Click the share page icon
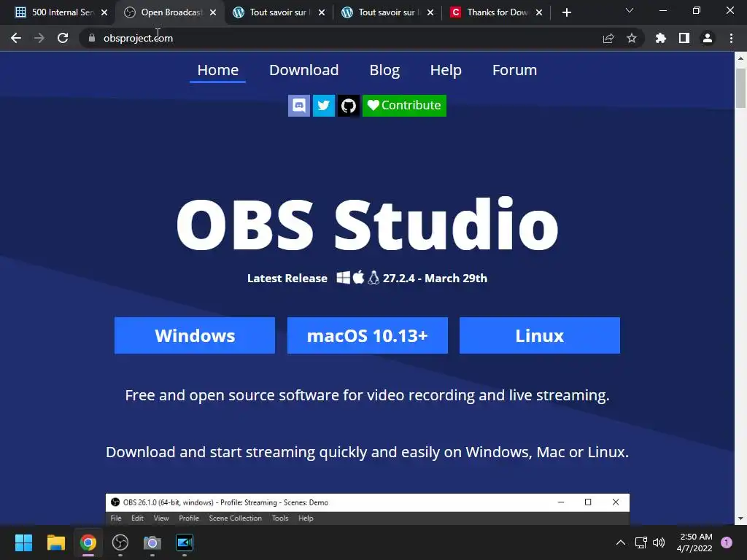This screenshot has height=560, width=747. coord(608,38)
